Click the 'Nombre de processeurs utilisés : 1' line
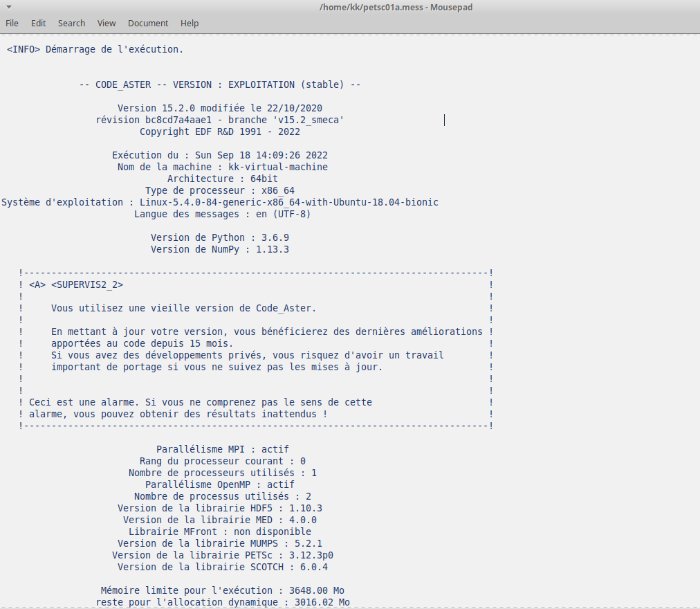 [x=223, y=473]
